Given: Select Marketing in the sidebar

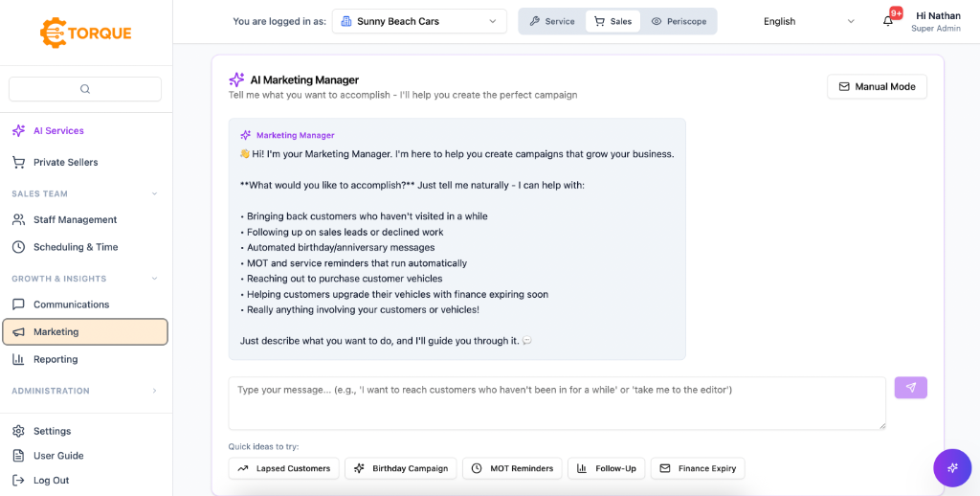Looking at the screenshot, I should 85,332.
